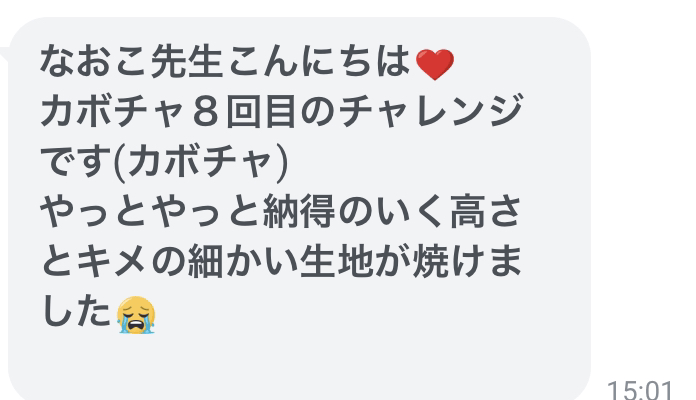Click the word 焼けま at line end
The width and height of the screenshot is (696, 400).
point(467,262)
